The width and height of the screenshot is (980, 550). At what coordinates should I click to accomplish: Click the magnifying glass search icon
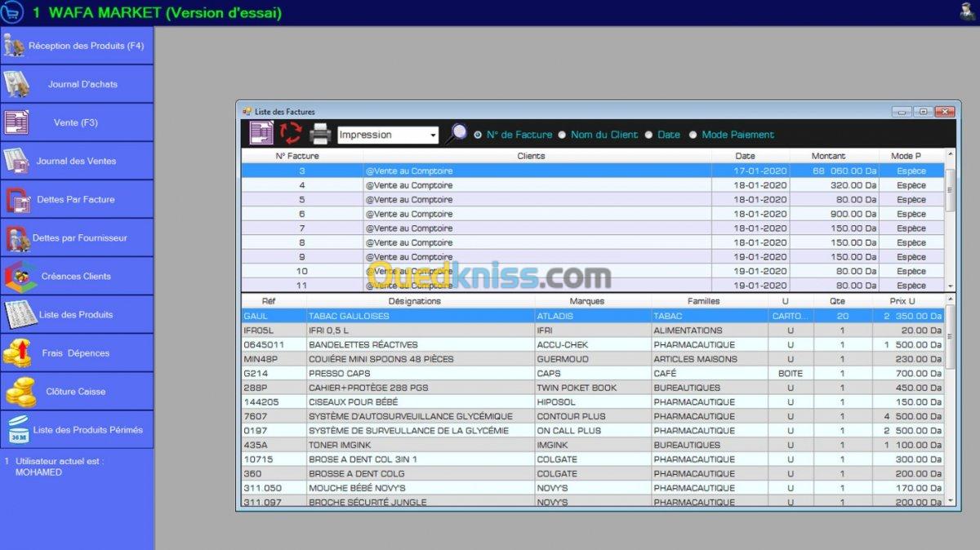click(x=455, y=135)
